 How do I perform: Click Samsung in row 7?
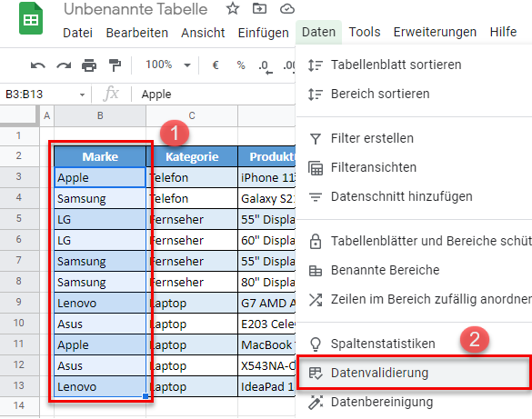(x=100, y=261)
